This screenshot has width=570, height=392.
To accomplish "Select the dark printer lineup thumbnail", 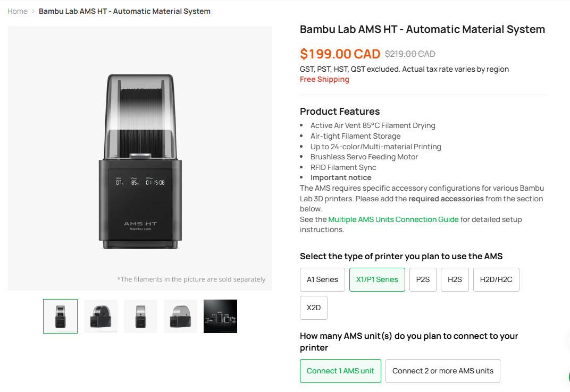I will [220, 316].
